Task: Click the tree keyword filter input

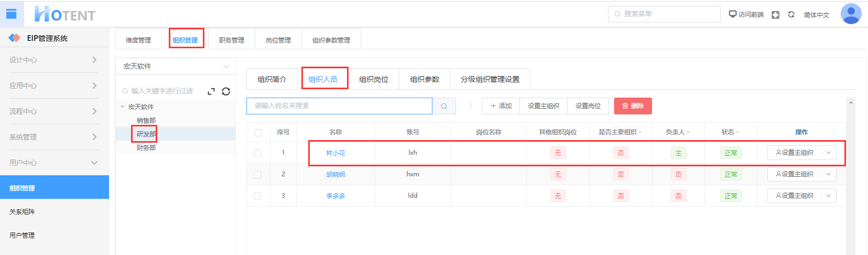Action: pyautogui.click(x=161, y=91)
